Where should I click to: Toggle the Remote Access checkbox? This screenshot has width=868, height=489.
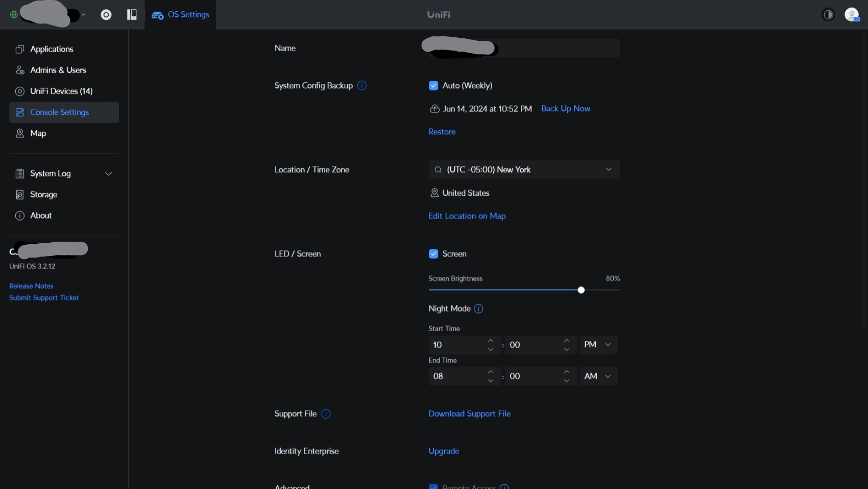[x=433, y=486]
